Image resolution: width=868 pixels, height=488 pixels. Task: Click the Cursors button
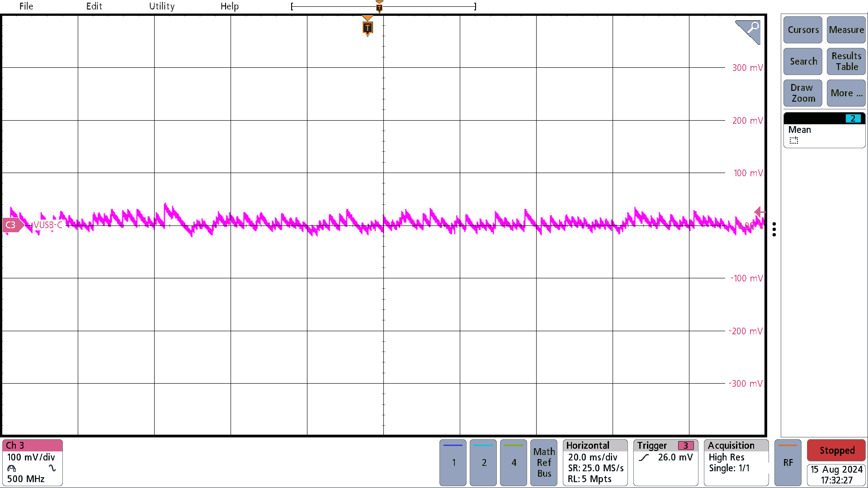pyautogui.click(x=803, y=30)
